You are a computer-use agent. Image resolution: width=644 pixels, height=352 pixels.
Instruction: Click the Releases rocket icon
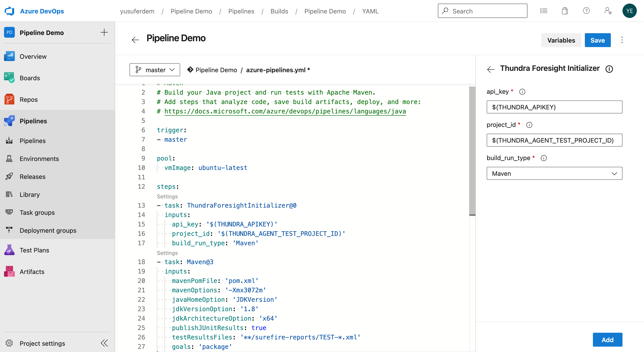(x=9, y=177)
